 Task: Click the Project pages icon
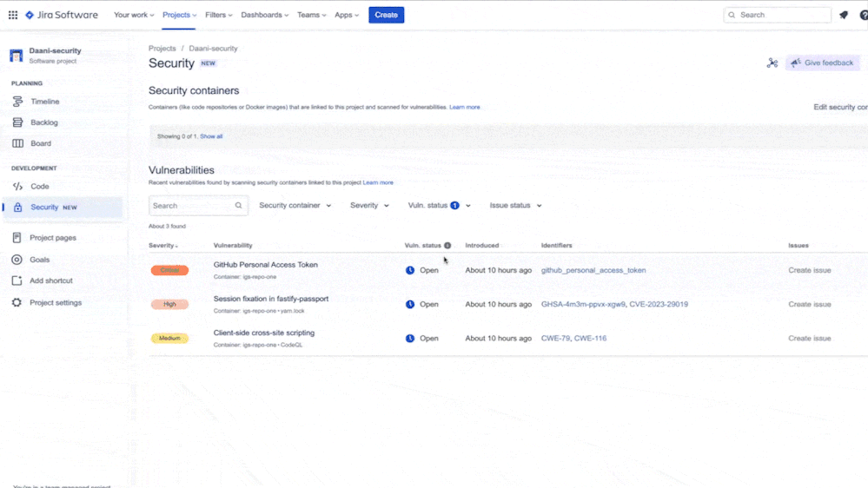pyautogui.click(x=17, y=237)
